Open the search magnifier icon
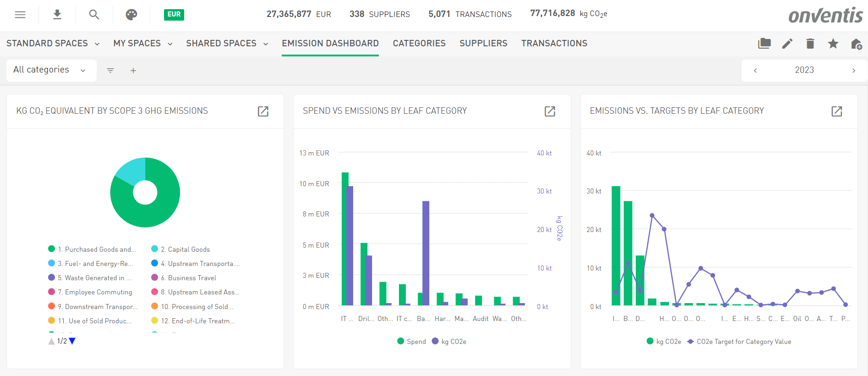This screenshot has width=868, height=376. click(x=94, y=15)
